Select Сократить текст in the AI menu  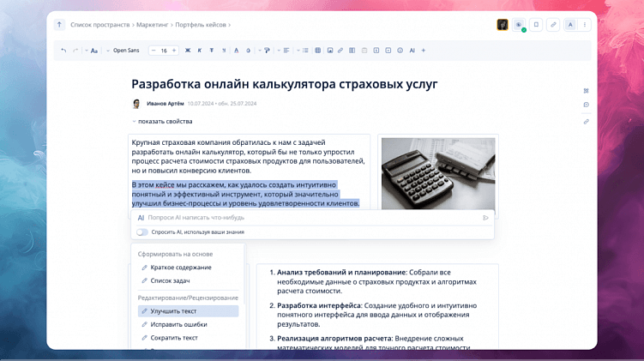189,338
